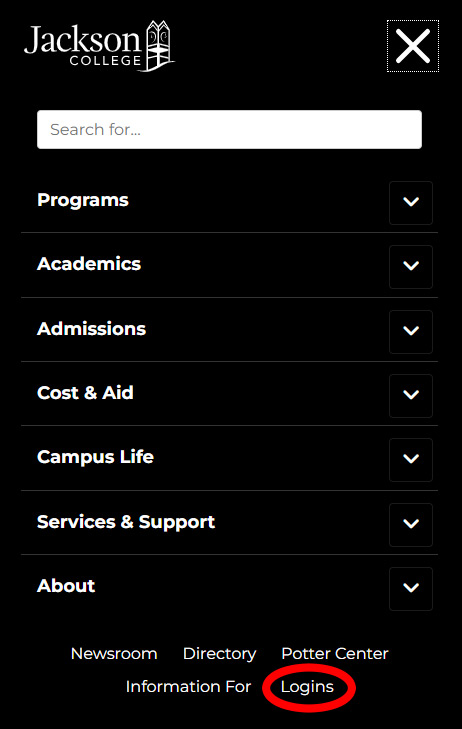Viewport: 462px width, 729px height.
Task: Close the navigation menu with X
Action: [x=413, y=46]
